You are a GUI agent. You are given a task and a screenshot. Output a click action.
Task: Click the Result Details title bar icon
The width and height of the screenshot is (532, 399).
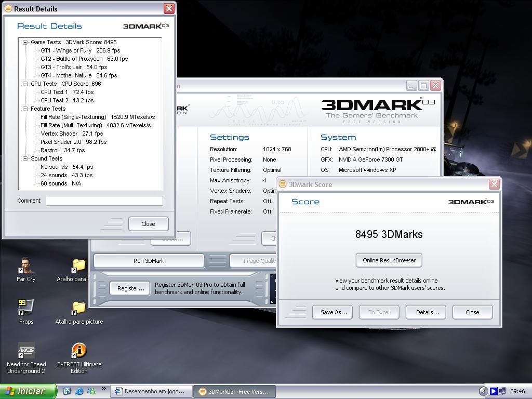click(8, 8)
